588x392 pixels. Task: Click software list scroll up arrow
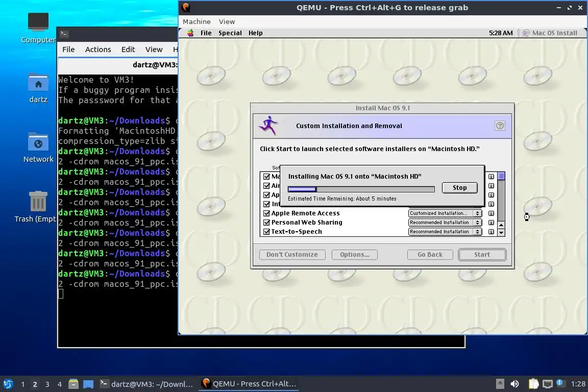tap(501, 225)
